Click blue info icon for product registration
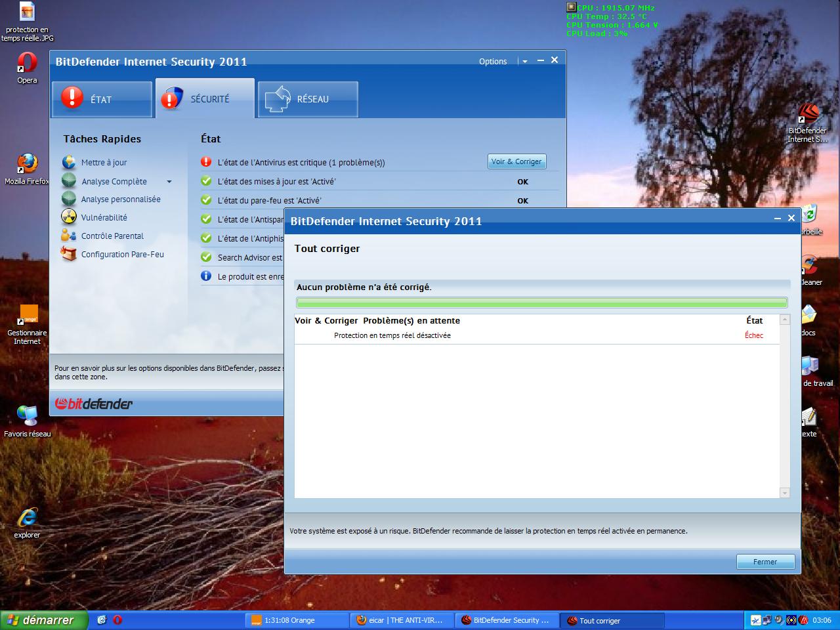The image size is (840, 630). click(206, 276)
